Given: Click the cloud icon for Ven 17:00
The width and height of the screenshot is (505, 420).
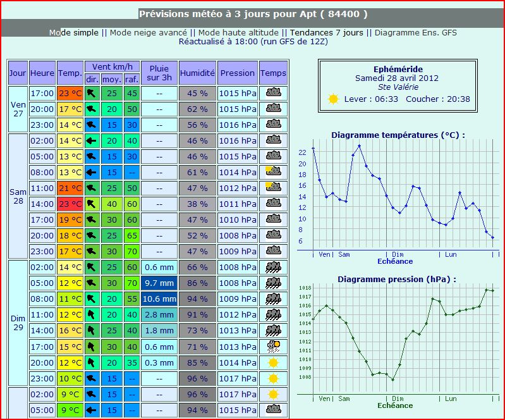Looking at the screenshot, I should pyautogui.click(x=274, y=93).
